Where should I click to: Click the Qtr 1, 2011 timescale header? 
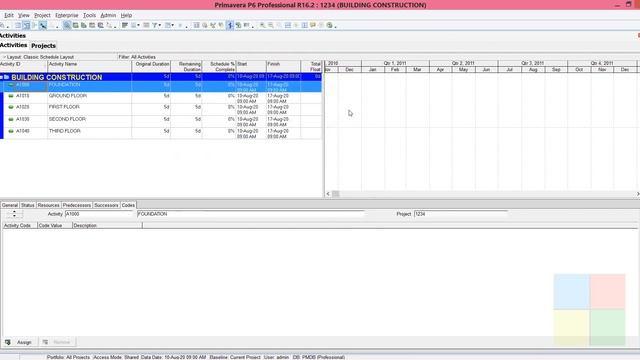pyautogui.click(x=395, y=63)
